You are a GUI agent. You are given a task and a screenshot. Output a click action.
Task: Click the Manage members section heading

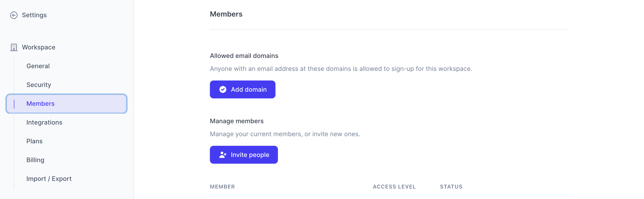pos(237,121)
